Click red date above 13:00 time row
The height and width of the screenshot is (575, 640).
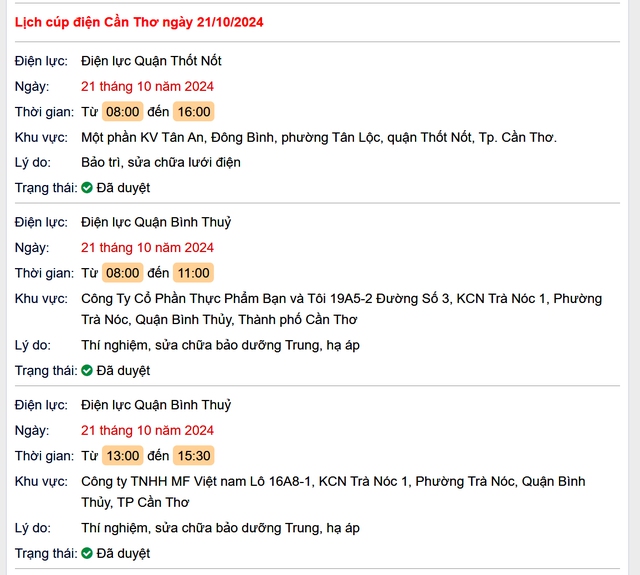(147, 431)
